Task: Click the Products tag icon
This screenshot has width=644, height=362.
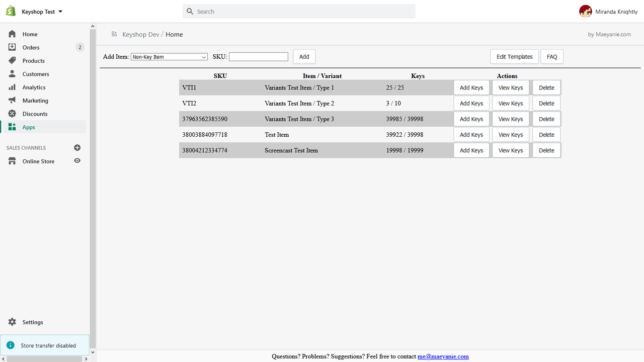Action: click(x=12, y=60)
